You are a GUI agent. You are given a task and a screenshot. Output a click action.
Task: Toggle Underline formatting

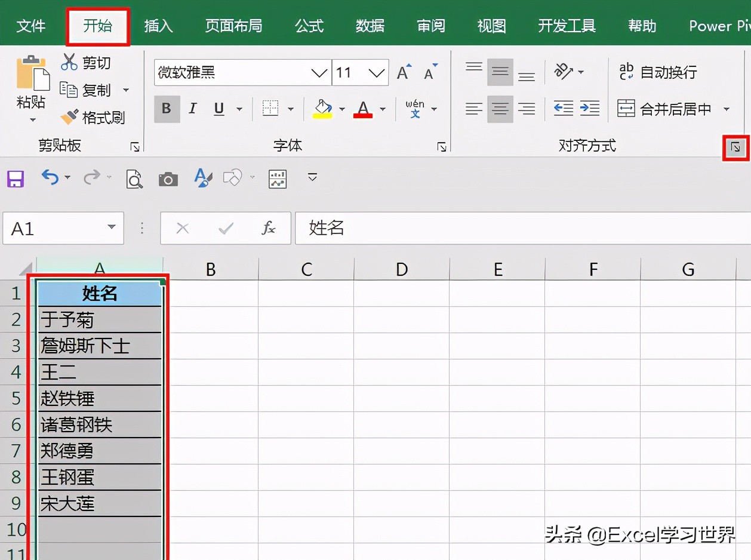click(x=219, y=109)
